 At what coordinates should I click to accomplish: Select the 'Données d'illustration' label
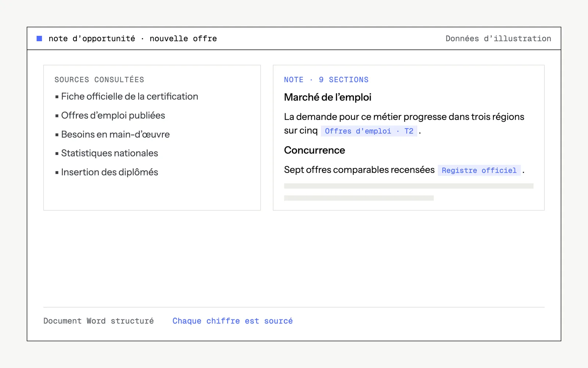coord(498,39)
